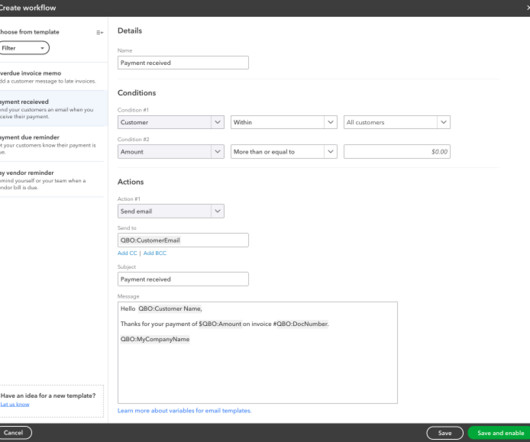Image resolution: width=530 pixels, height=442 pixels.
Task: Close the Create workflow dialog
Action: [x=528, y=7]
